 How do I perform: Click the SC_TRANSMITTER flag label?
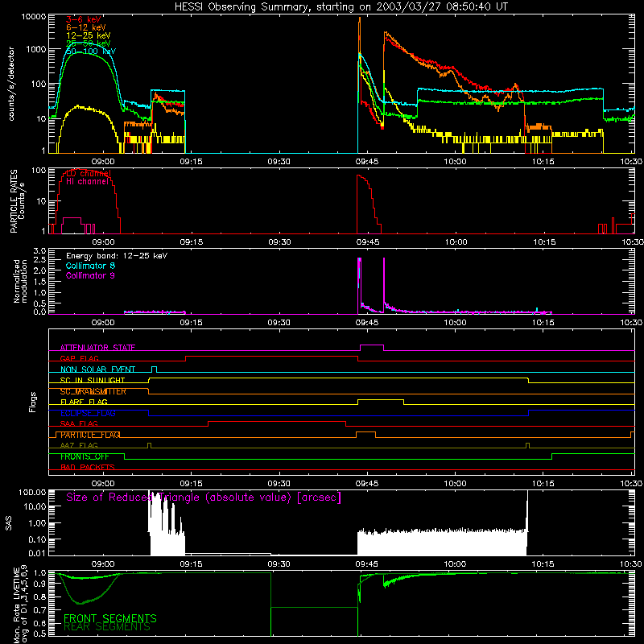tap(93, 391)
